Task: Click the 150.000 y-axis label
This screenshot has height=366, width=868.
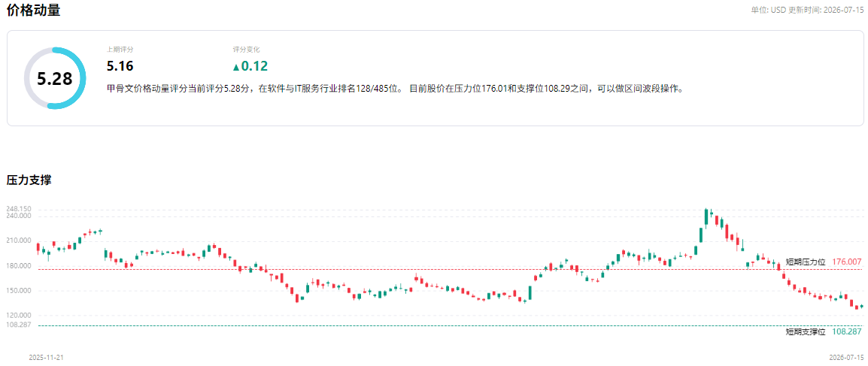Action: (x=19, y=290)
